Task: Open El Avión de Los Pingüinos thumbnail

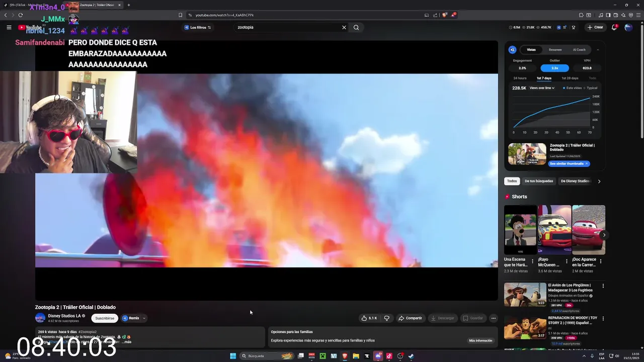Action: click(525, 295)
